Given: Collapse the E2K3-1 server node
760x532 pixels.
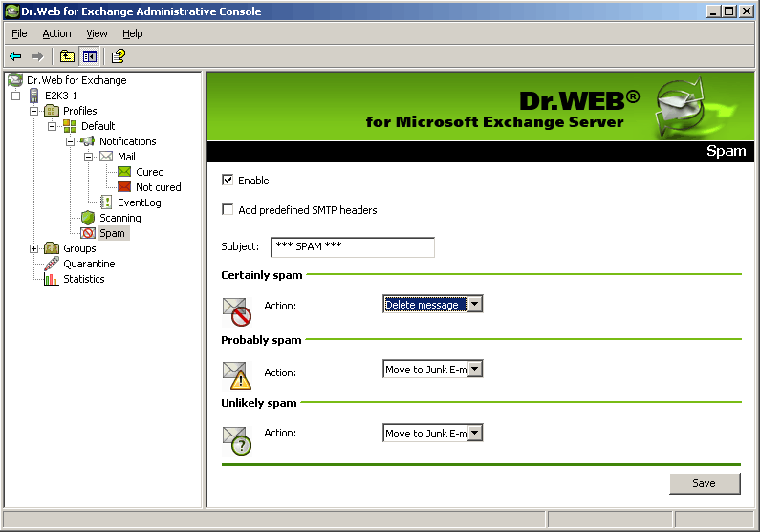Looking at the screenshot, I should (x=16, y=96).
